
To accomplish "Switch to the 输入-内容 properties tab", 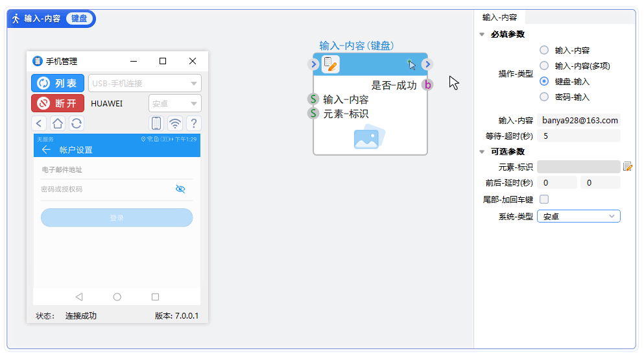I will click(x=499, y=18).
